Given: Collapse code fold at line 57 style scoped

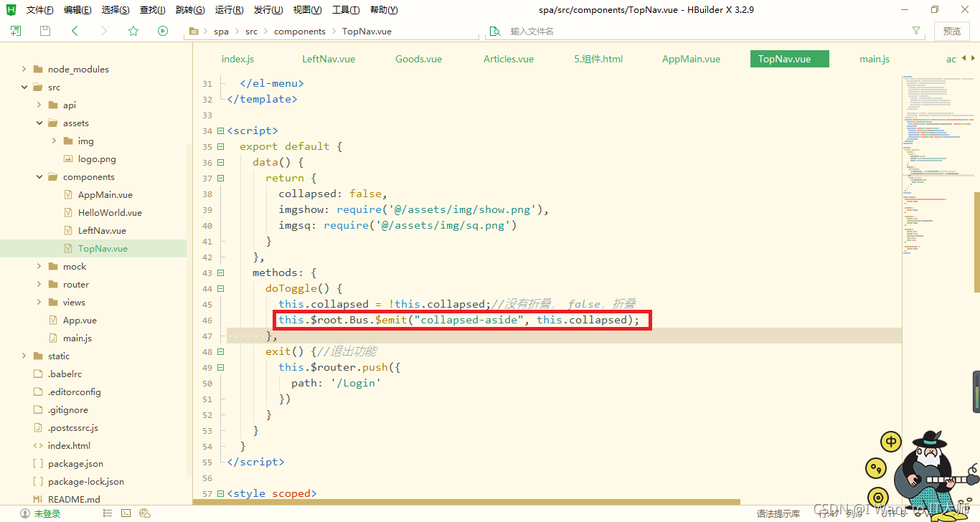Looking at the screenshot, I should pyautogui.click(x=220, y=494).
